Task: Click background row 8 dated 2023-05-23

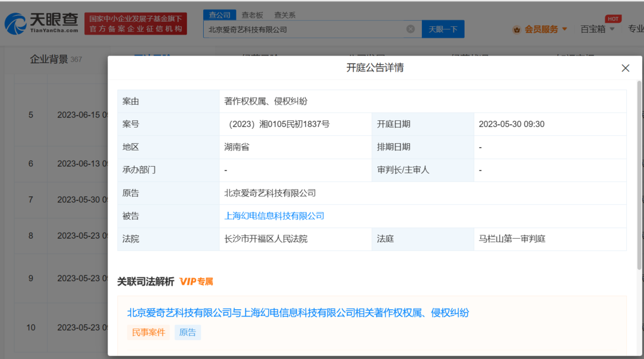Action: click(x=62, y=236)
